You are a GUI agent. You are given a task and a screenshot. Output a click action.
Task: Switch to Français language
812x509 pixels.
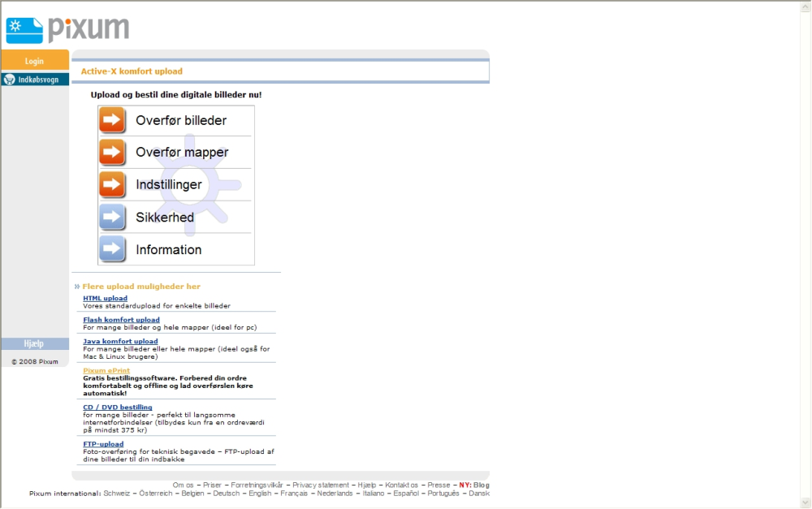(x=294, y=494)
